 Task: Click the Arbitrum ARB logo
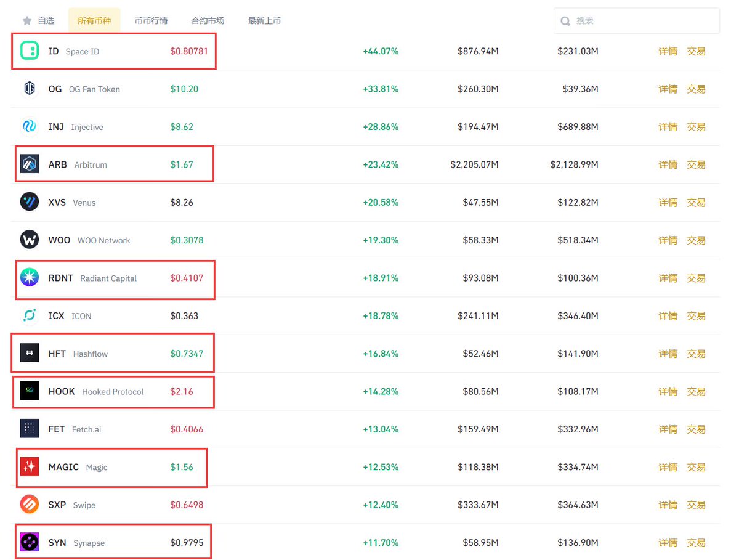(30, 164)
